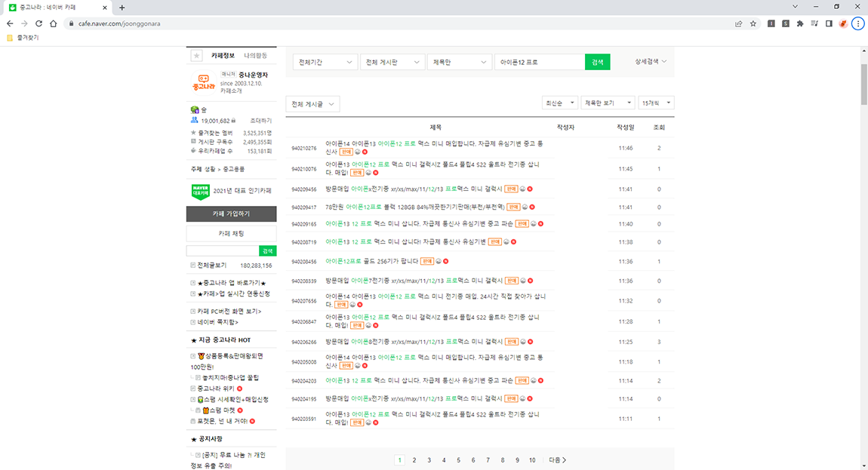This screenshot has width=868, height=470.
Task: Click the medal icon on 상품등록&판매왕되면
Action: [x=202, y=356]
